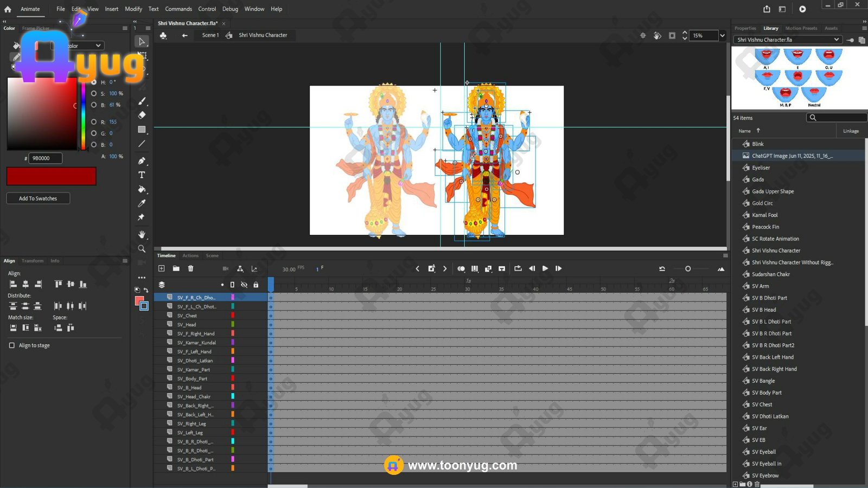Click Add To Swatches button

point(38,198)
